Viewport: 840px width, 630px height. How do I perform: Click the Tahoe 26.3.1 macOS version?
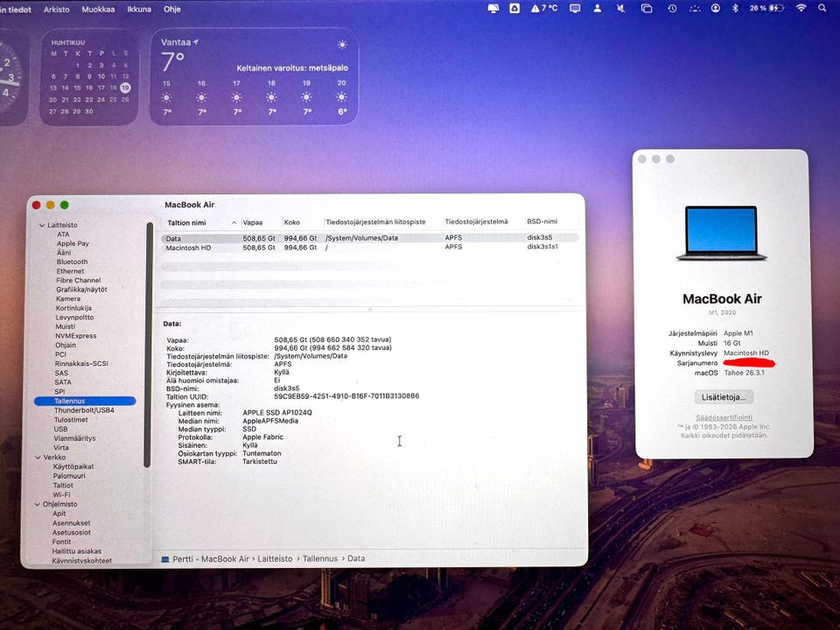click(744, 373)
